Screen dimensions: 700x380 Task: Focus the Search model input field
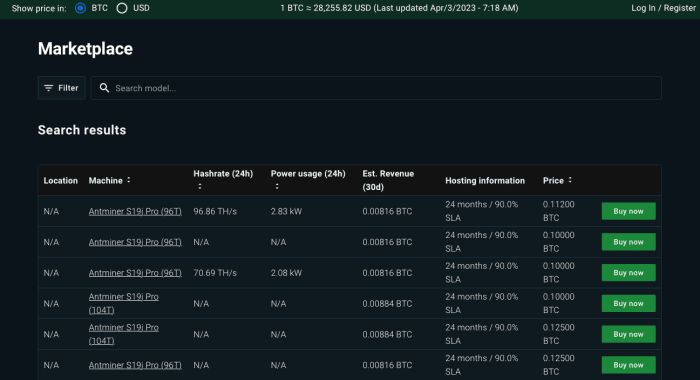coord(376,88)
